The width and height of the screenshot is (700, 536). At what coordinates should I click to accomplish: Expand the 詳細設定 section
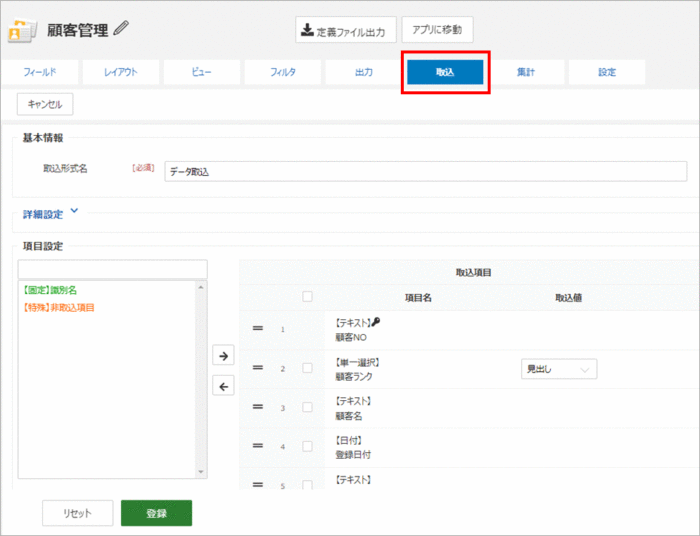point(50,214)
